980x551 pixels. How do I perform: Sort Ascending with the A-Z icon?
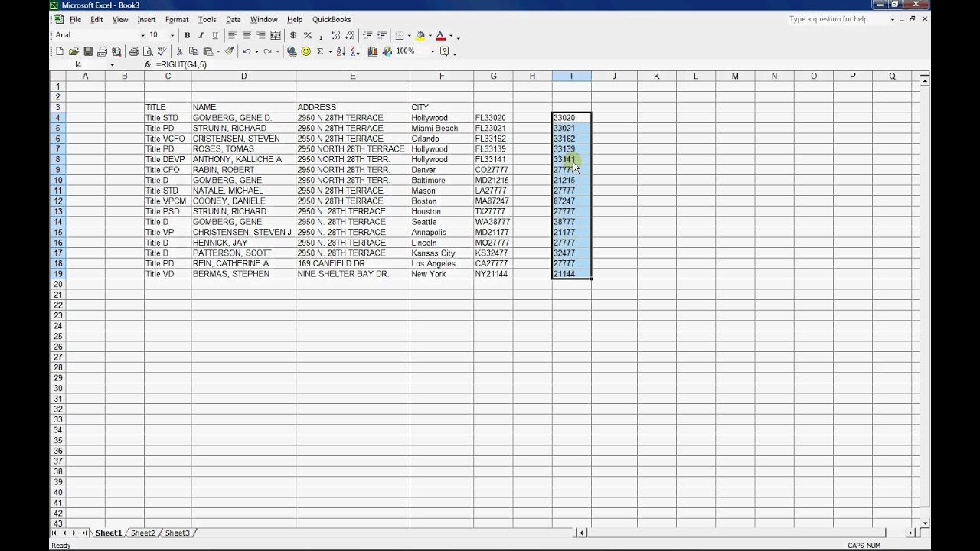point(341,51)
